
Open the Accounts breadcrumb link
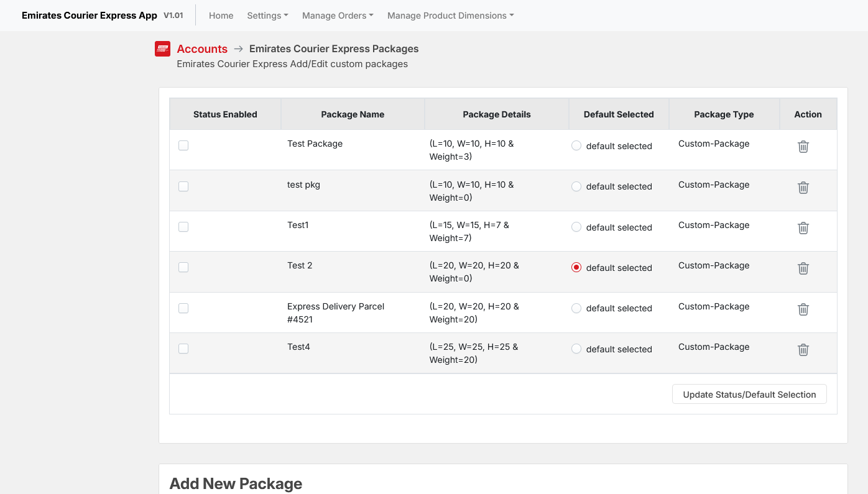202,48
